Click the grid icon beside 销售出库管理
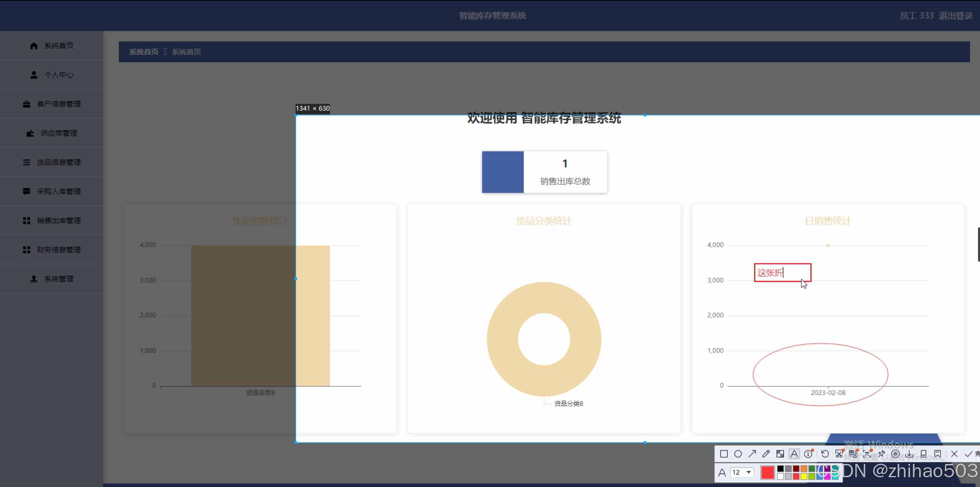 [x=26, y=221]
